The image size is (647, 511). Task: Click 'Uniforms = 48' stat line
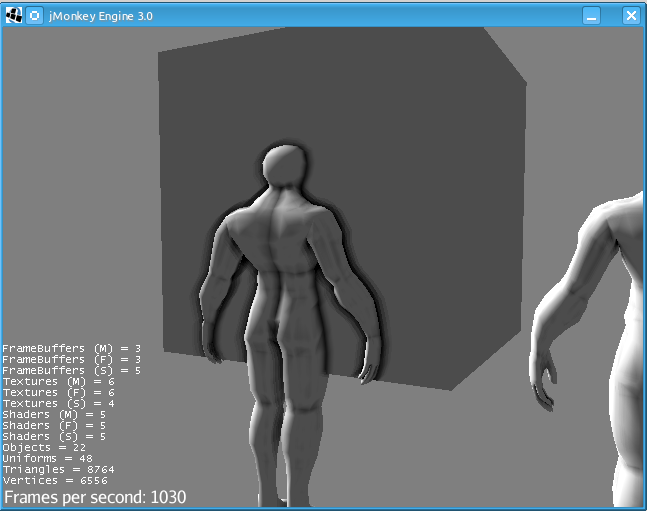coord(47,459)
